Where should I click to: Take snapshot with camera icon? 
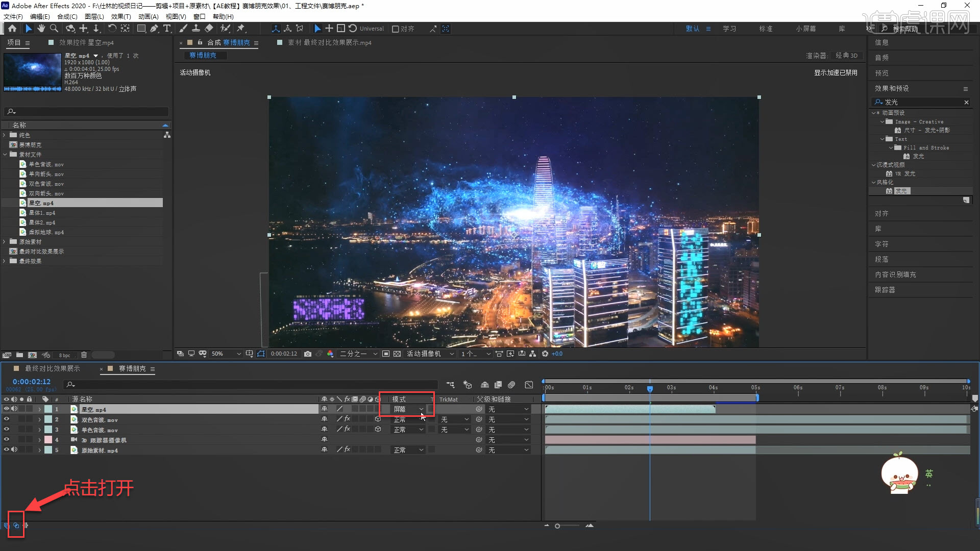click(x=308, y=354)
